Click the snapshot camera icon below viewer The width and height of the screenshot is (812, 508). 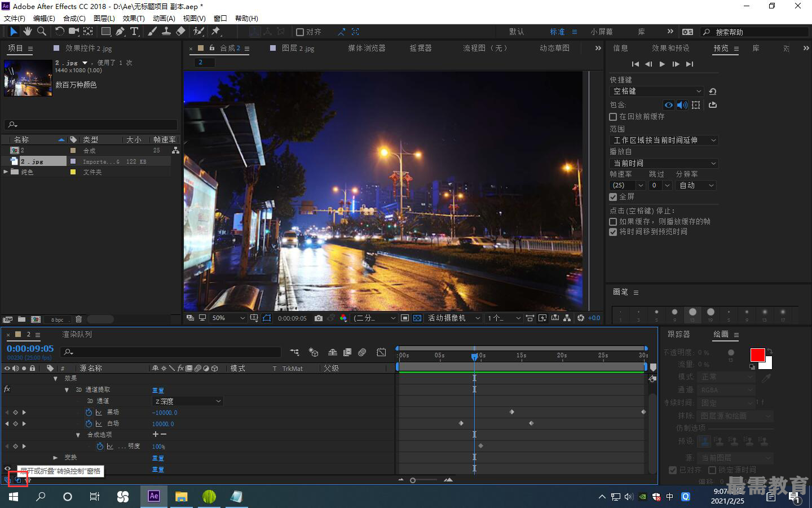[319, 318]
